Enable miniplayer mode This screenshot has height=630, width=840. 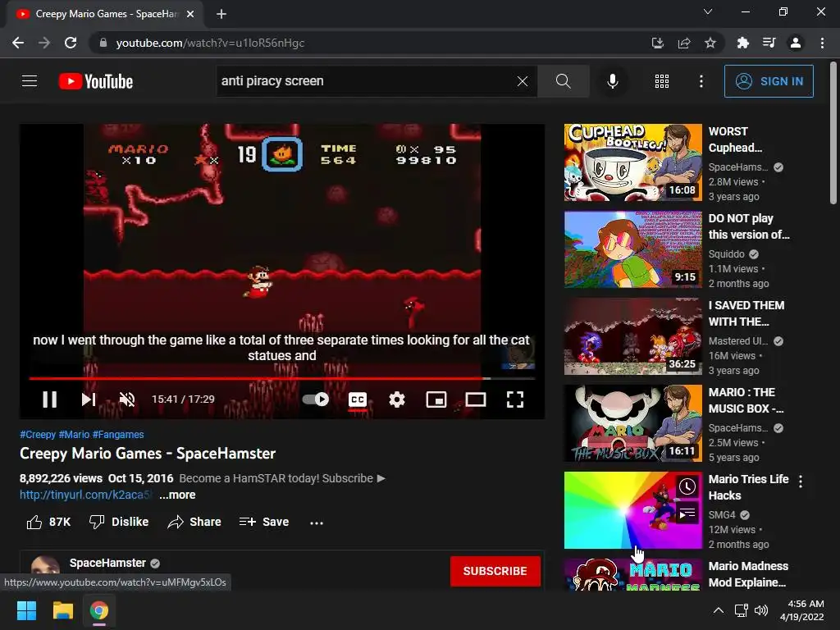coord(436,399)
